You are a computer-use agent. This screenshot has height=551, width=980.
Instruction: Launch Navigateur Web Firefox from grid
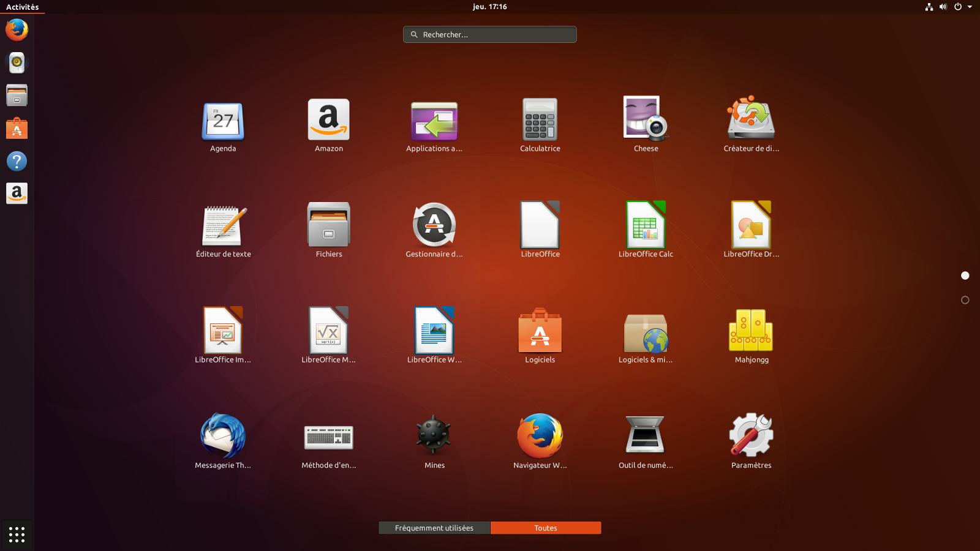pos(540,436)
